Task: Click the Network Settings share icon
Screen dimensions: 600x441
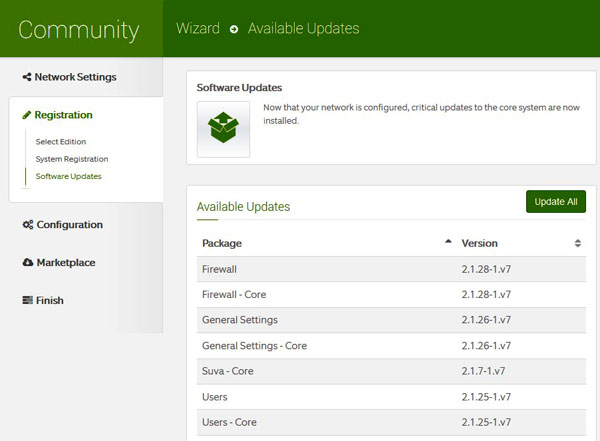Action: [x=27, y=77]
